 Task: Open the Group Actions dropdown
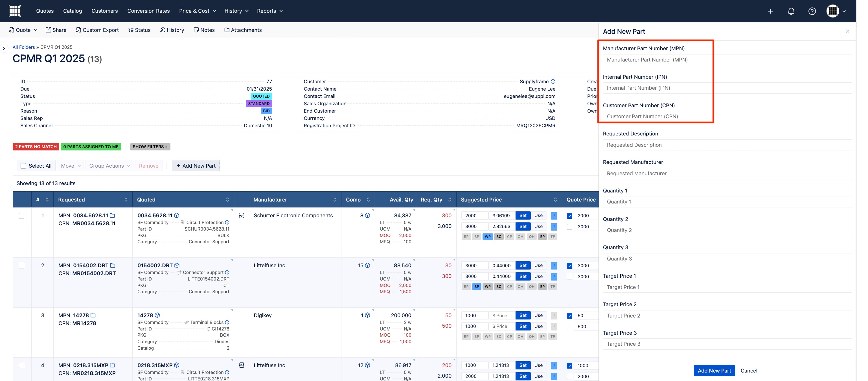click(x=109, y=166)
